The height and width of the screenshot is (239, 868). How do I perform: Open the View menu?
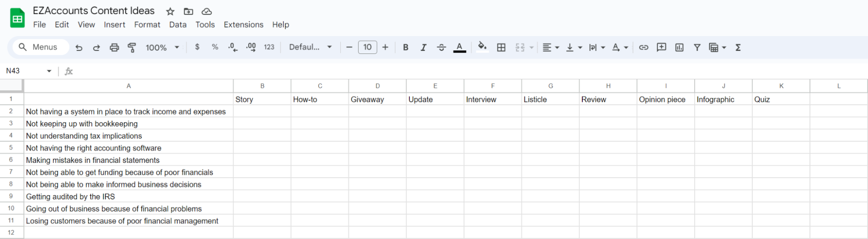tap(86, 25)
